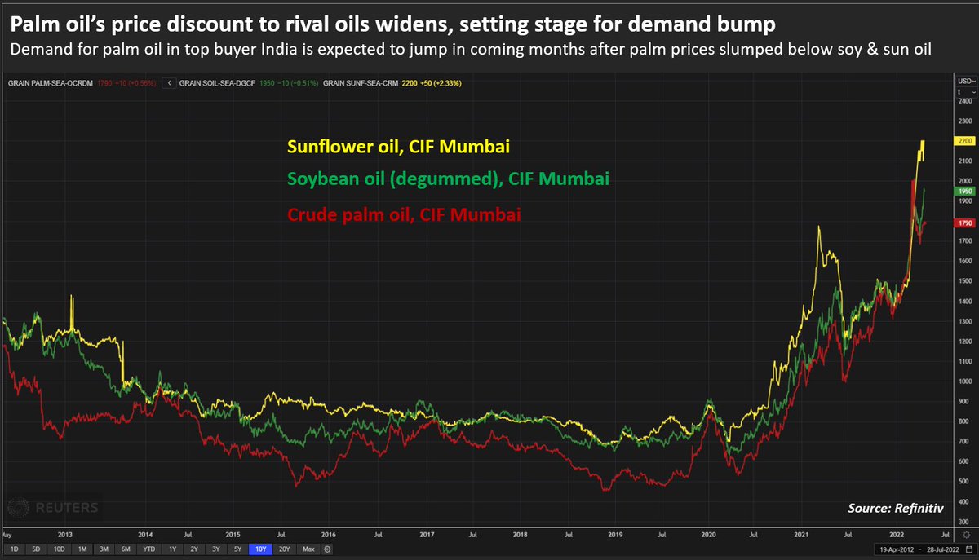This screenshot has height=560, width=979.
Task: Click the green 1950 price tag on axis
Action: (x=963, y=191)
